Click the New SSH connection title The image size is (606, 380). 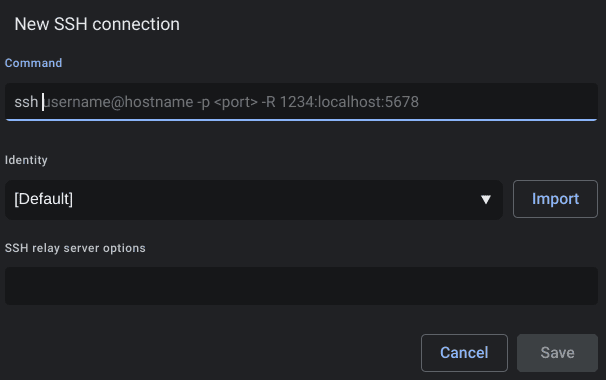coord(97,24)
